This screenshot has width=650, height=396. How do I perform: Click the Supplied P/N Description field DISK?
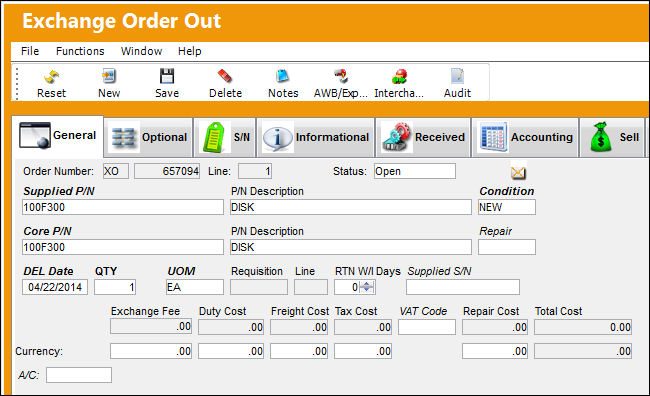[351, 207]
